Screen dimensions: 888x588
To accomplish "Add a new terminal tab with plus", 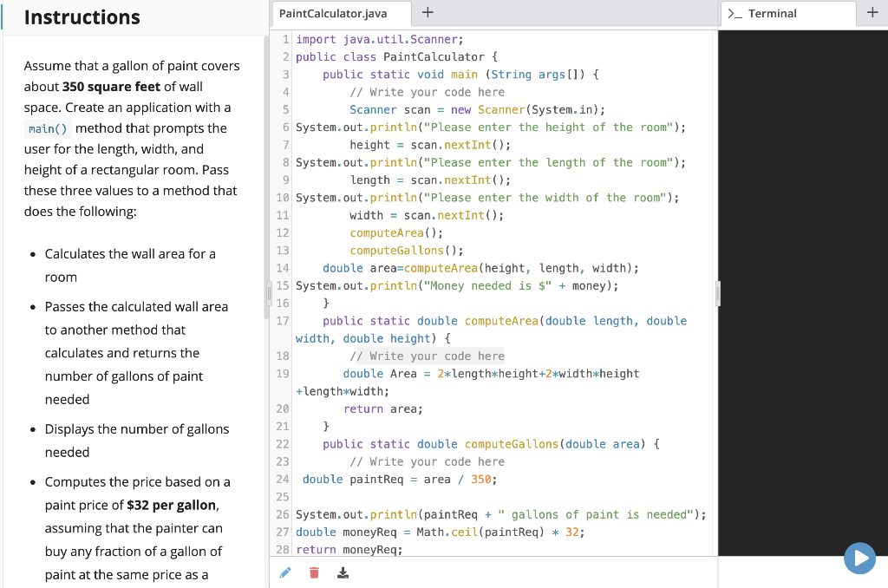I will (872, 12).
